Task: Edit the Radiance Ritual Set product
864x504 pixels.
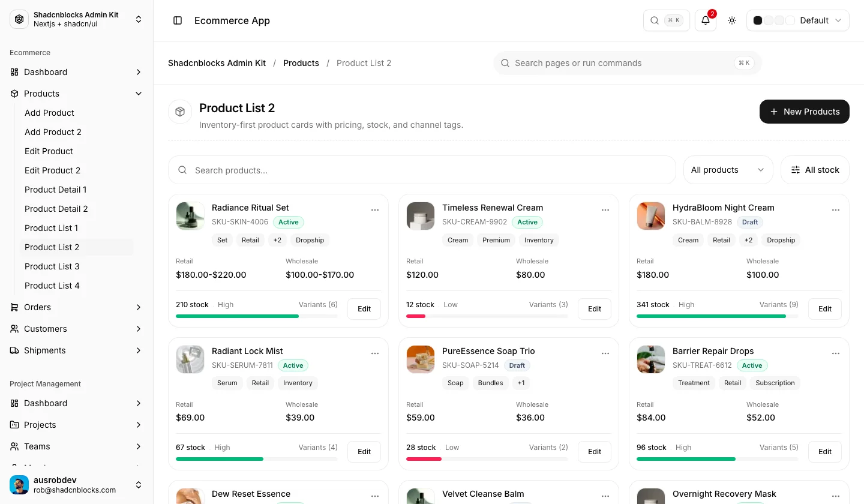Action: [364, 309]
